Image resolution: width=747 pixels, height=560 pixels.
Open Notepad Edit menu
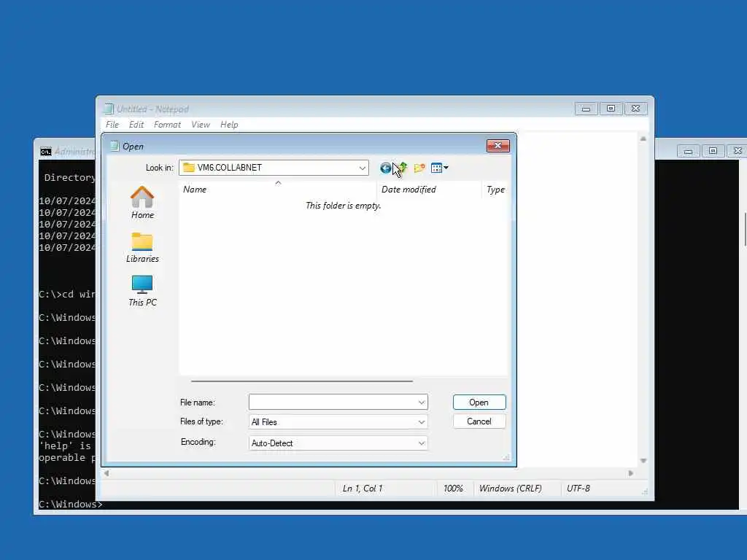tap(136, 125)
